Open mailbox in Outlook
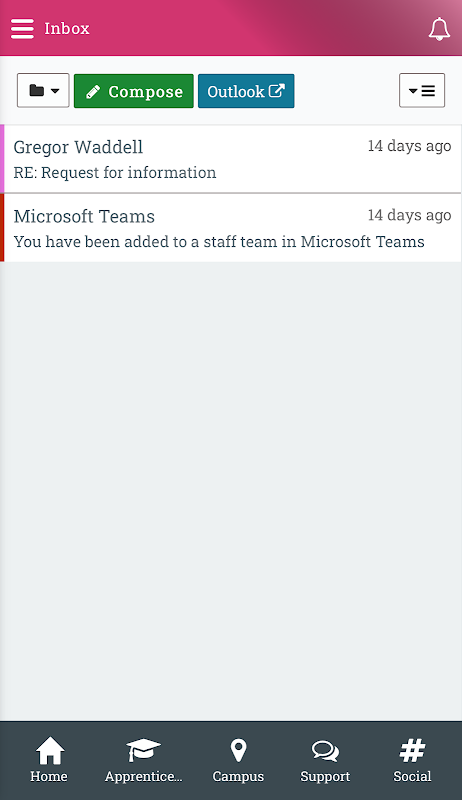This screenshot has height=800, width=462. click(246, 91)
